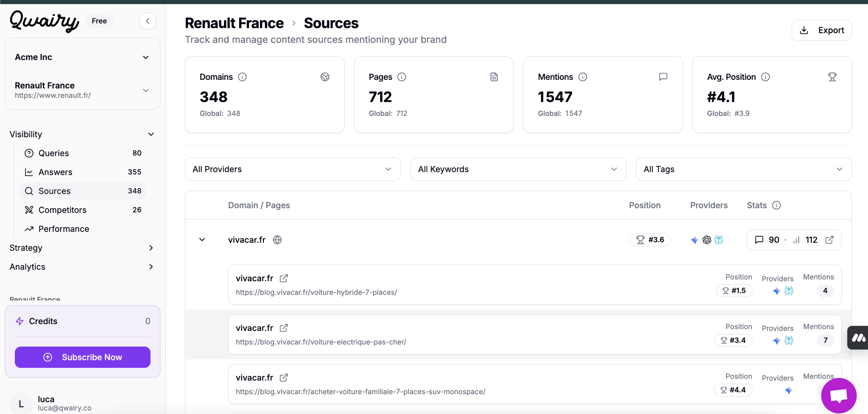Click the mentions count 7
The height and width of the screenshot is (414, 868).
click(x=825, y=340)
